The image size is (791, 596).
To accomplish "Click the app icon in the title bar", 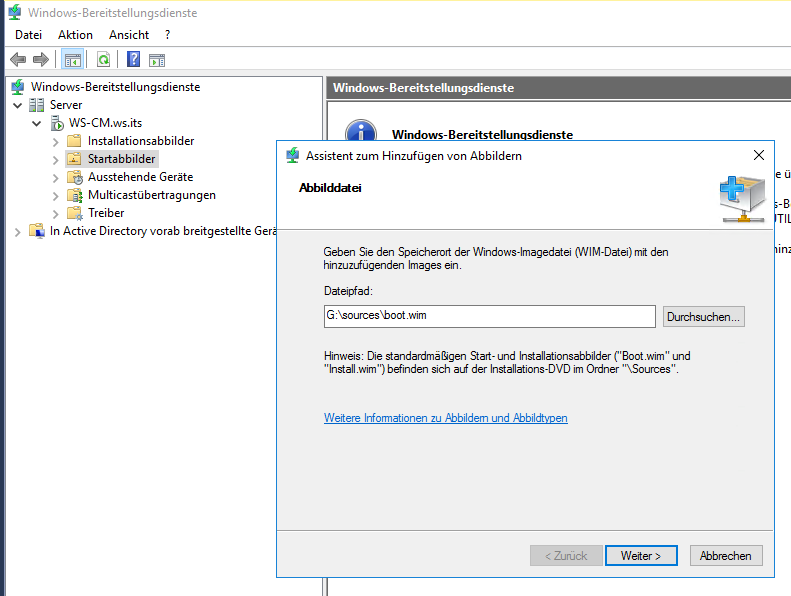I will point(15,12).
